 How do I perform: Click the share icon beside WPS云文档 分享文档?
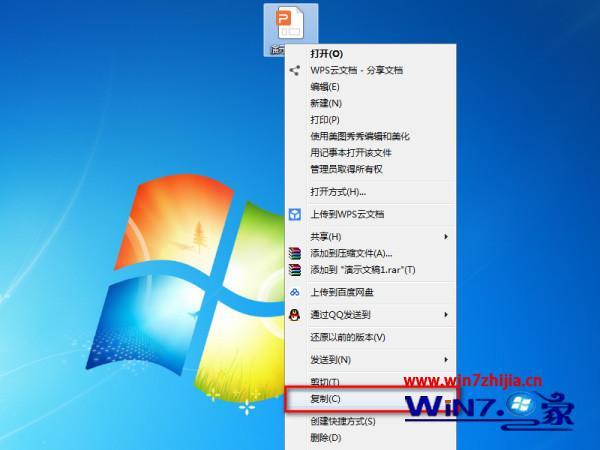pos(294,70)
